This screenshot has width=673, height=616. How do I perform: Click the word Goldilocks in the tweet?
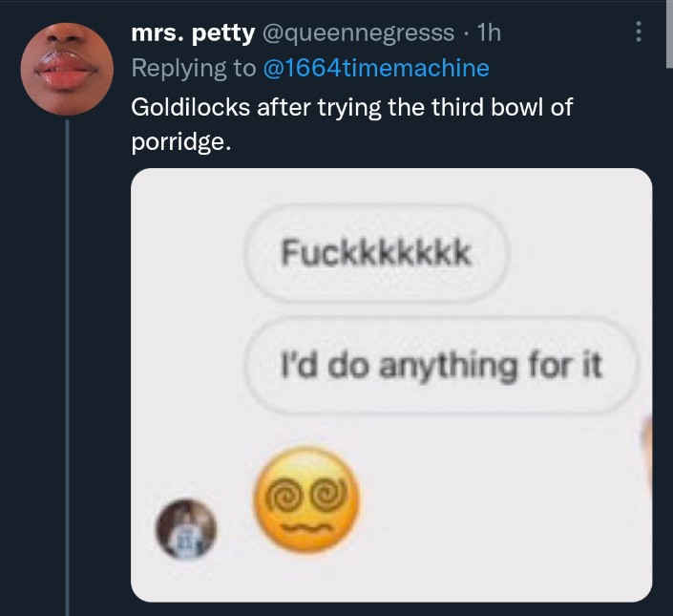coord(190,106)
